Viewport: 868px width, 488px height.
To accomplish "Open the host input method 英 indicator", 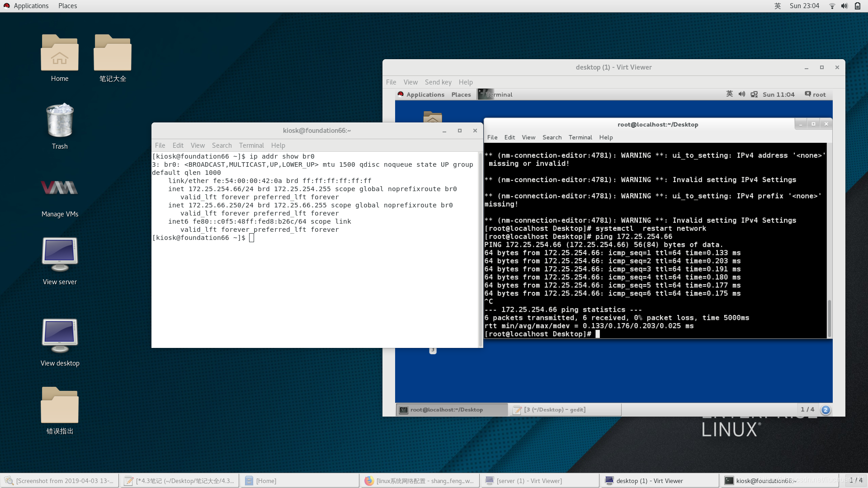I will (x=778, y=6).
